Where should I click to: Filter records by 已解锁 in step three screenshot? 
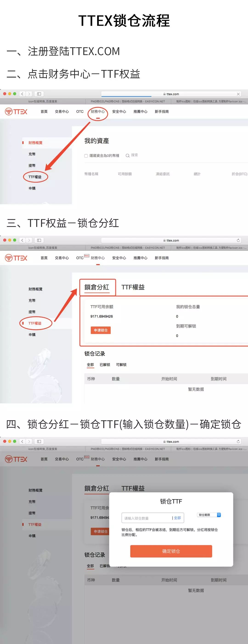tap(105, 365)
